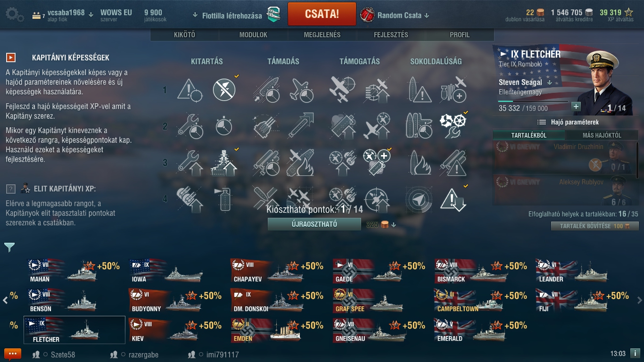The image size is (644, 362).
Task: Toggle the row 3 plane-plus support skill
Action: click(376, 162)
